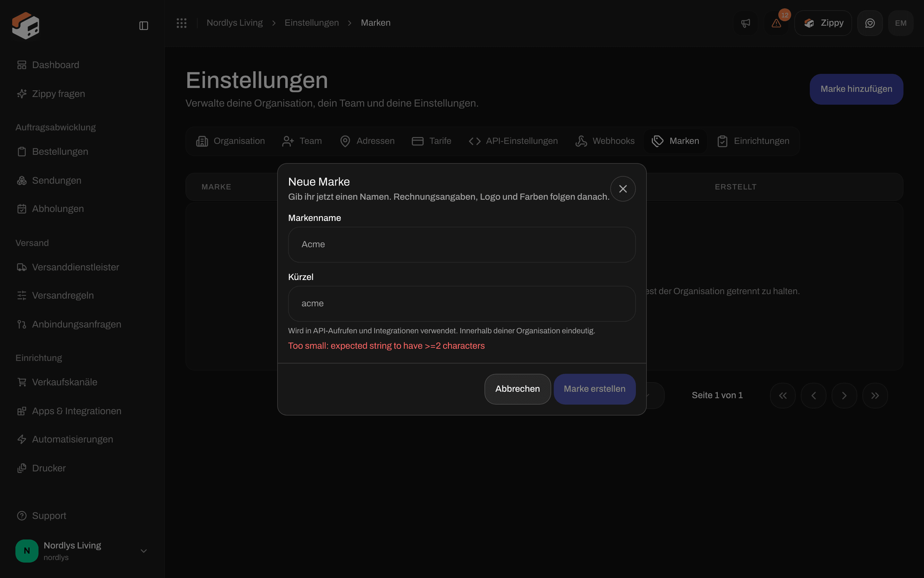
Task: Switch to the Team tab
Action: coord(302,141)
